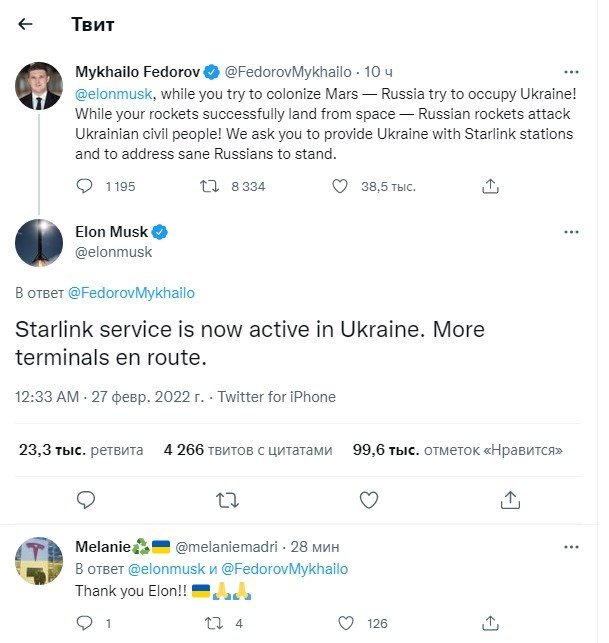Image resolution: width=609 pixels, height=643 pixels.
Task: Open Twitter for iPhone source link
Action: [x=276, y=397]
